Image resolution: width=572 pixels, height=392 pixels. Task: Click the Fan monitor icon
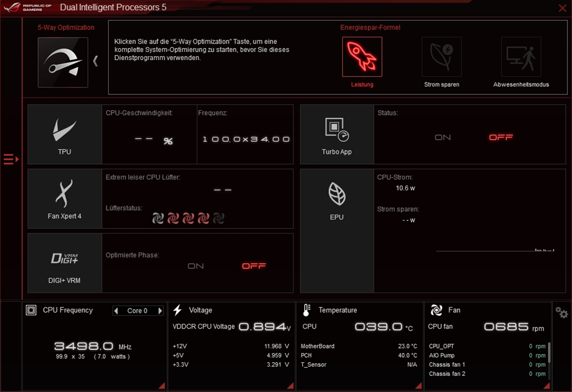(x=436, y=310)
